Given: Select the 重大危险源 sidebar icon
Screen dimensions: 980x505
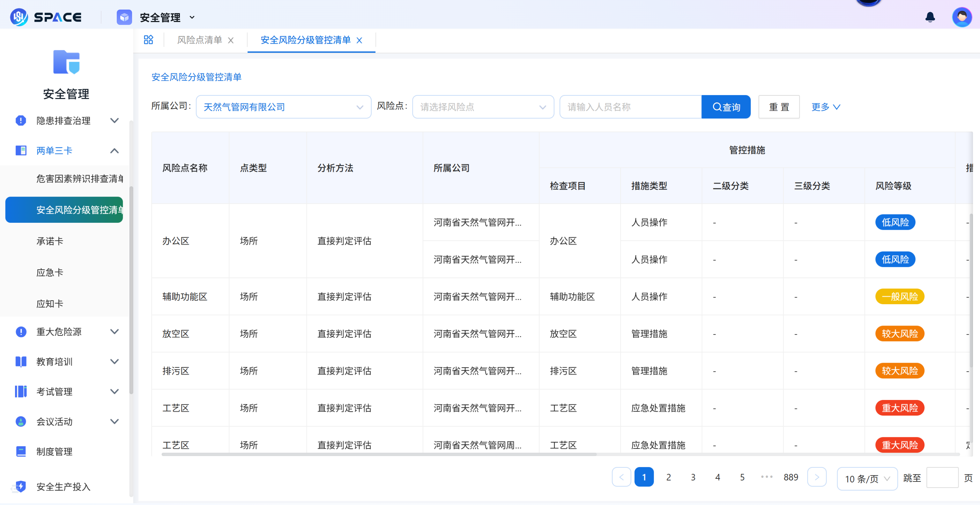Looking at the screenshot, I should [20, 331].
